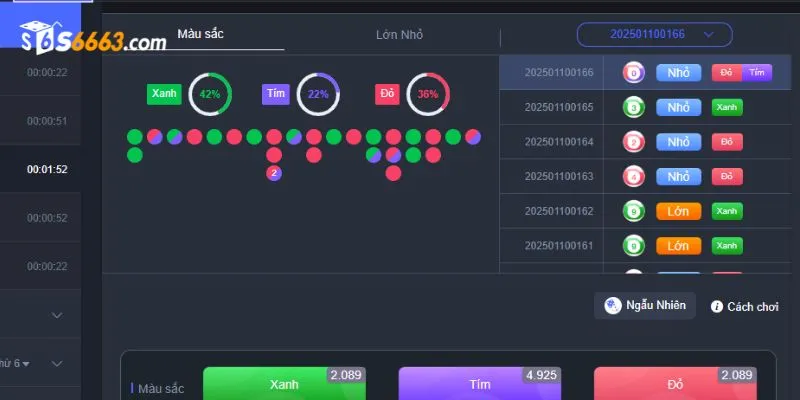Open the 'hứ 6' small dropdown arrow
This screenshot has width=800, height=400.
(26, 364)
